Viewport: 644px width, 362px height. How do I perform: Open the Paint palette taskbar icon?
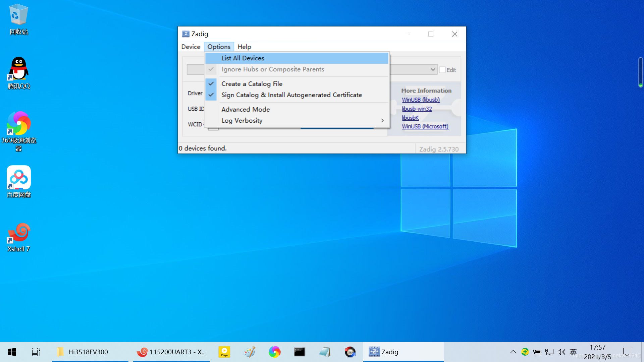click(250, 352)
